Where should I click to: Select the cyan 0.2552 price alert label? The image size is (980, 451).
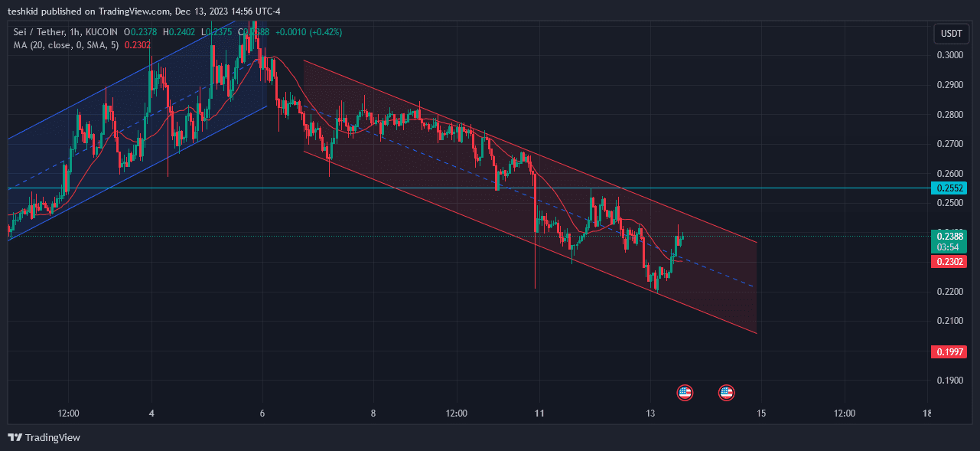pyautogui.click(x=949, y=188)
